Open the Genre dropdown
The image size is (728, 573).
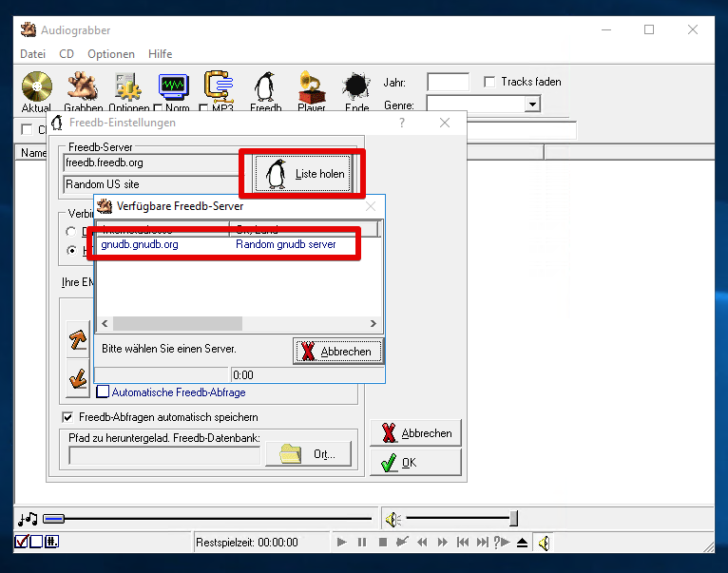click(x=532, y=104)
